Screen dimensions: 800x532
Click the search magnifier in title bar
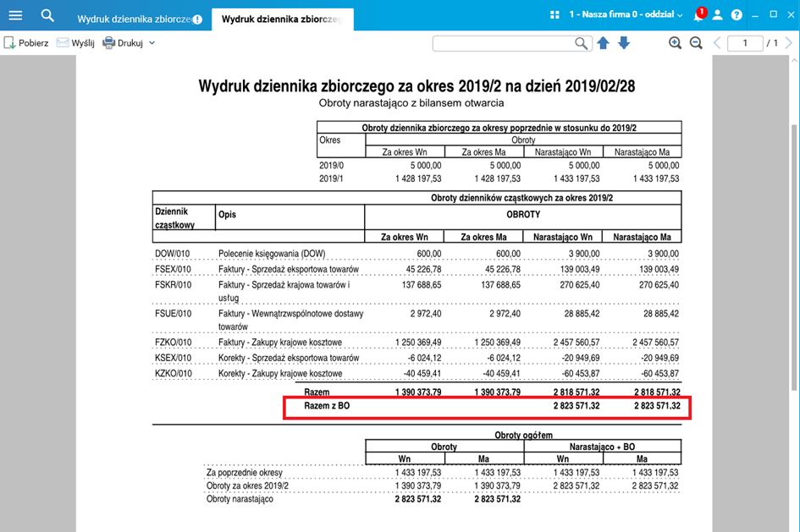[47, 15]
